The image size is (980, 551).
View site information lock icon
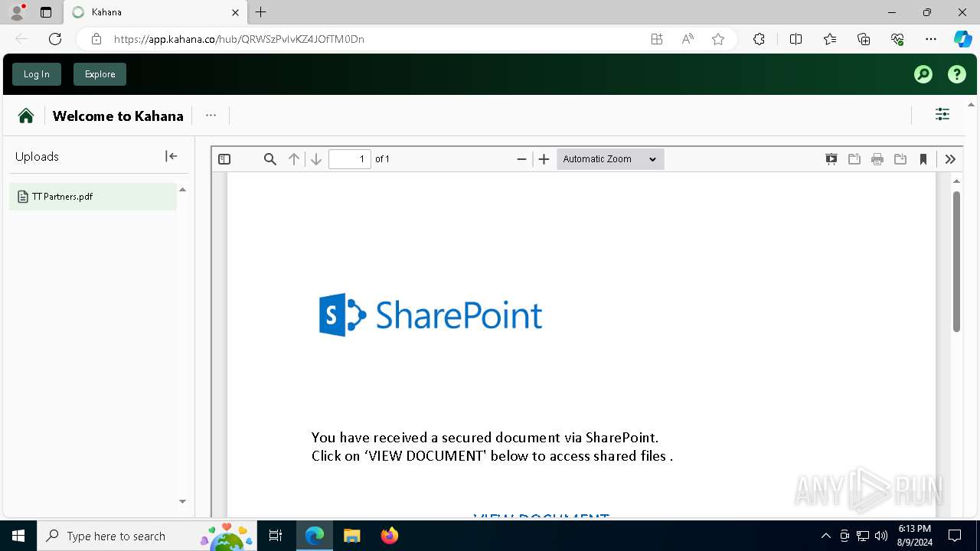pyautogui.click(x=96, y=39)
